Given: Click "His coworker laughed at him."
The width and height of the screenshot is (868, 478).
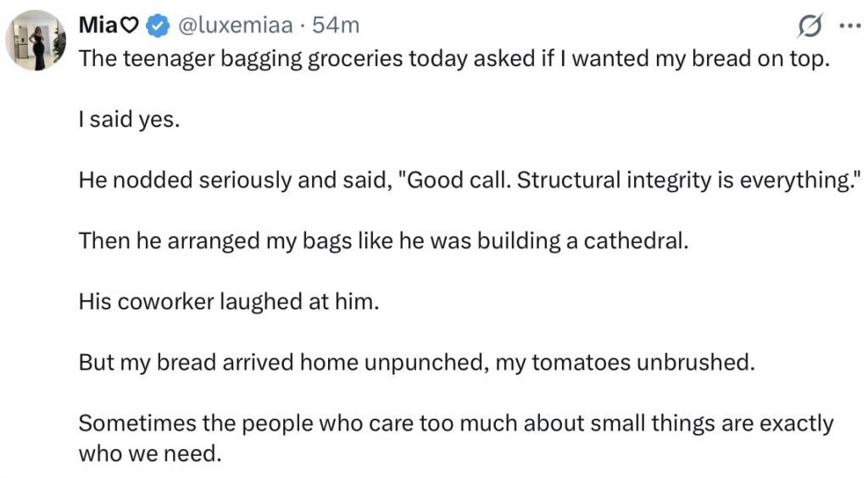Looking at the screenshot, I should tap(228, 301).
